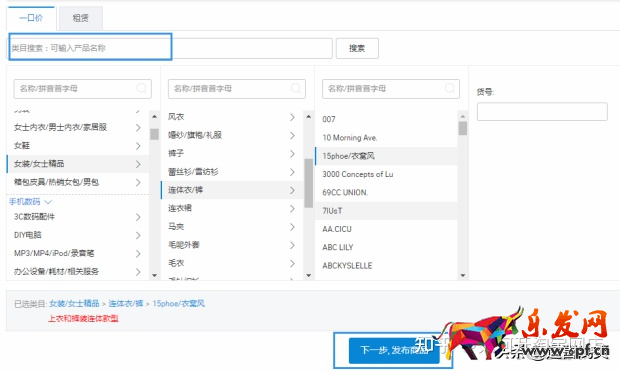Select the 连衣裙 subcategory
The height and width of the screenshot is (371, 620).
click(x=232, y=208)
